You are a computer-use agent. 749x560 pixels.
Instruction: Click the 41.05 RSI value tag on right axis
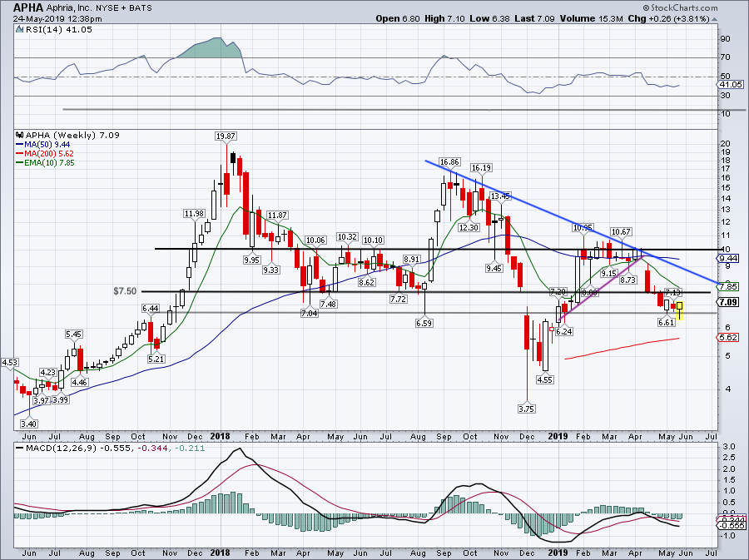pos(731,85)
